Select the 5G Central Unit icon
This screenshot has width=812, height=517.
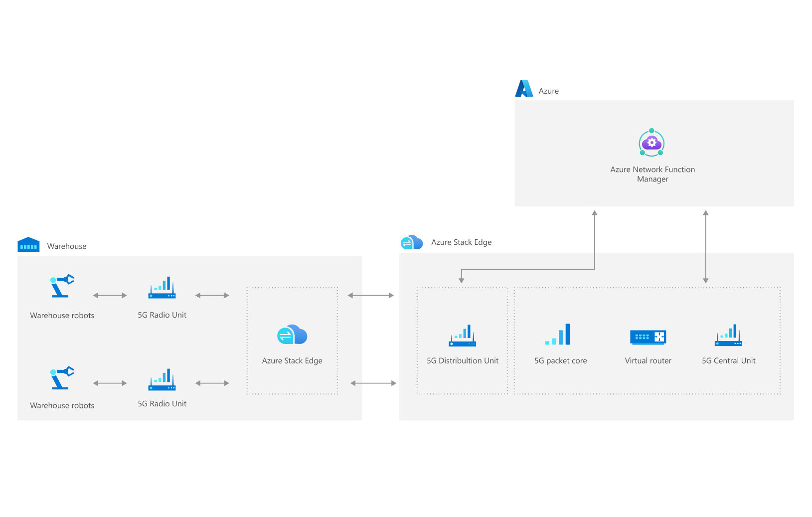[x=728, y=336]
